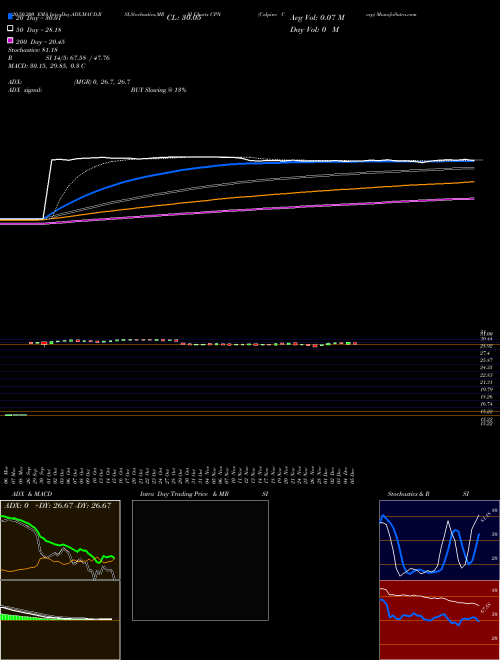The image size is (500, 660).
Task: Click the blue 20 Day EMA legend swatch
Action: coord(10,17)
